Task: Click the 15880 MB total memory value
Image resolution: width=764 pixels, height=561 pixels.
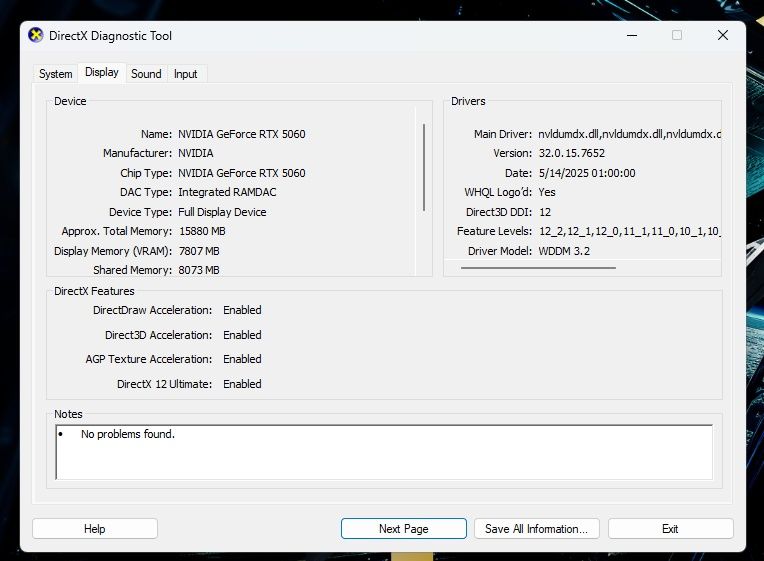Action: [202, 231]
